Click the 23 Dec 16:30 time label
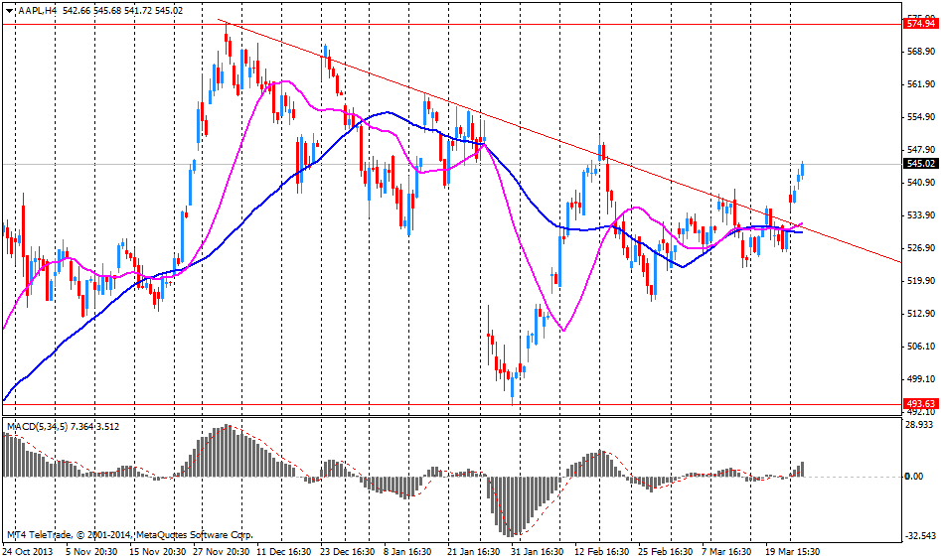The image size is (941, 560). tap(347, 551)
